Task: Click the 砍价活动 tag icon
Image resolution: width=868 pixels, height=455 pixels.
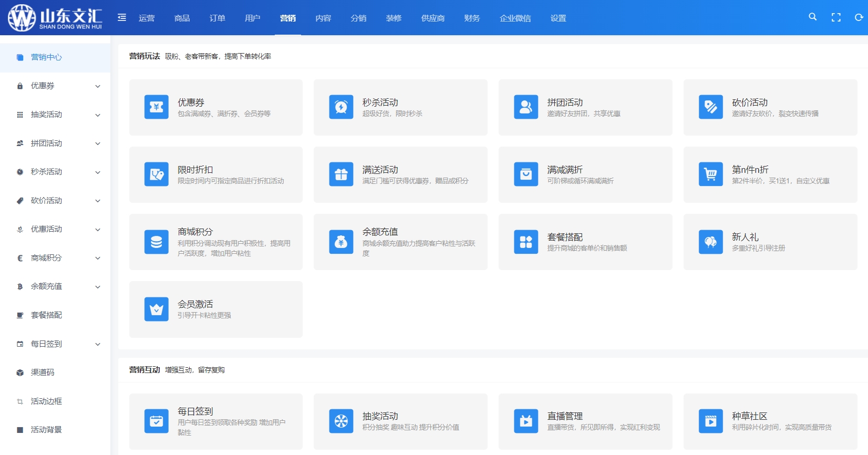Action: [711, 107]
